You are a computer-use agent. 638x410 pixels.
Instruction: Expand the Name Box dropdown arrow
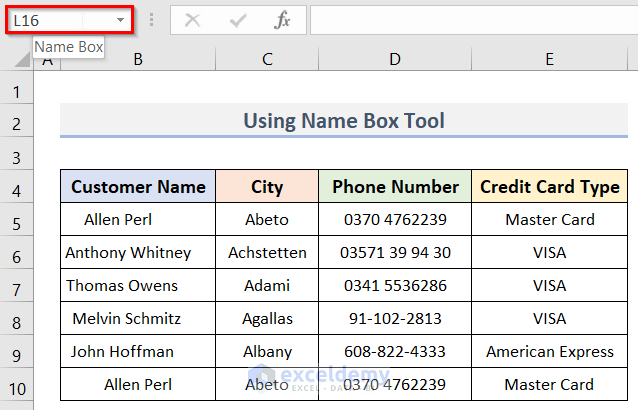(x=120, y=20)
